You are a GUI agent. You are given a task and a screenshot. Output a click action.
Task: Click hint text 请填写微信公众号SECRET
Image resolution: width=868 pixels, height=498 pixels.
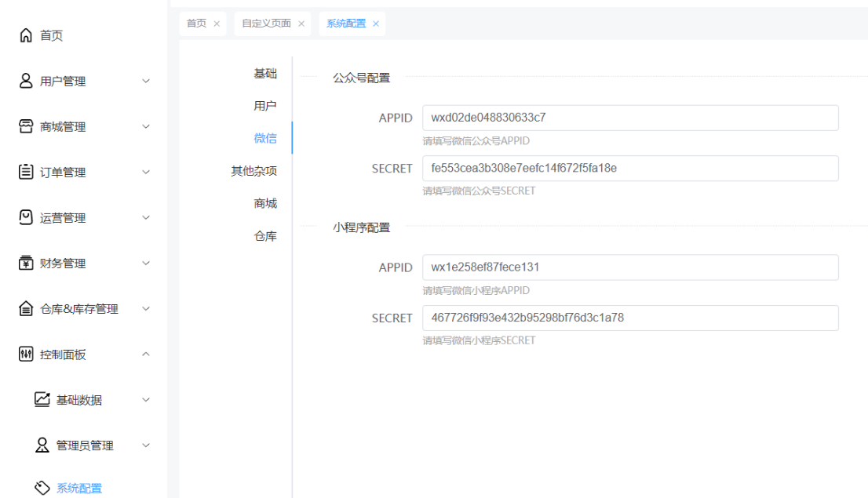click(x=479, y=191)
